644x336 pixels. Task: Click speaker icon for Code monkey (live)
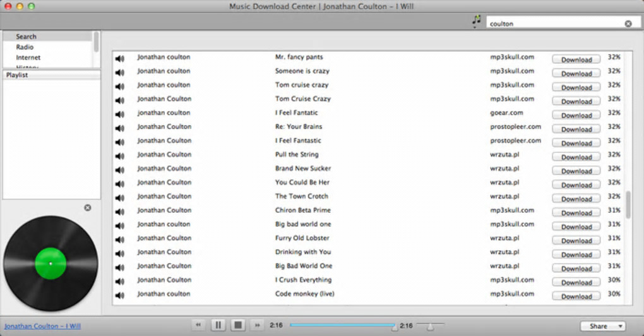(119, 296)
